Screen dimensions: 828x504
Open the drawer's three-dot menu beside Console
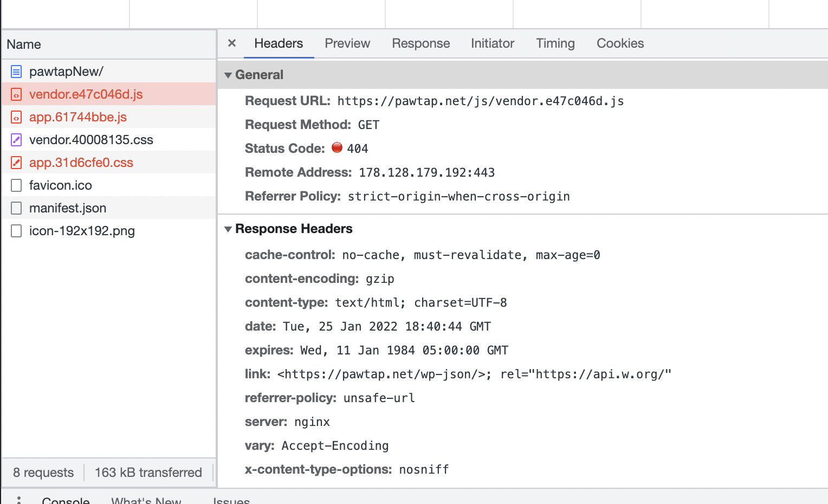(19, 500)
